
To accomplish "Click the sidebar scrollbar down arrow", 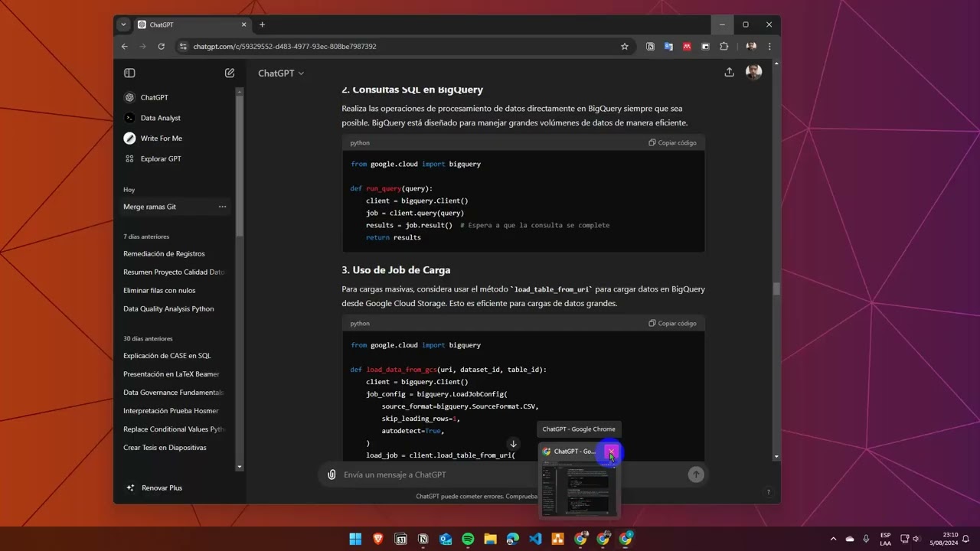I will [240, 467].
